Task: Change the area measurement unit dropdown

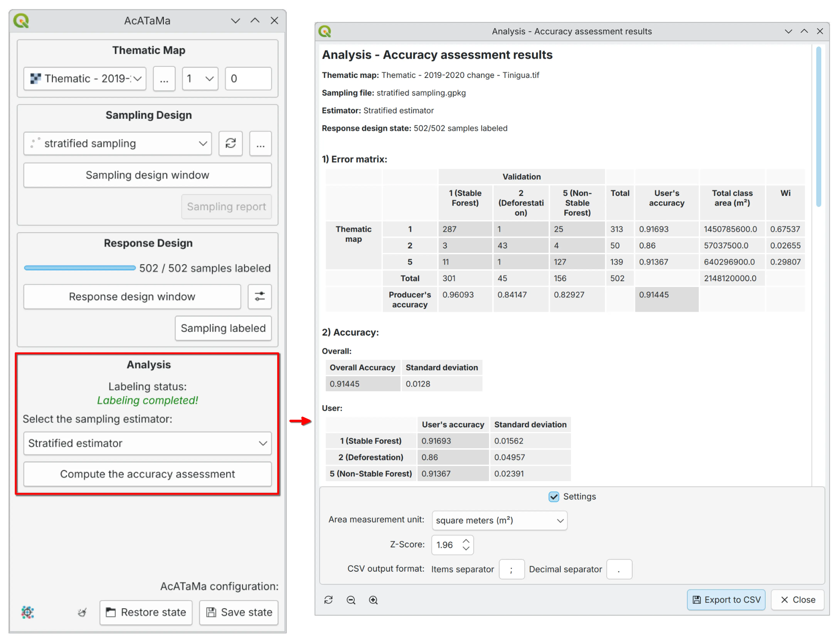Action: point(499,520)
